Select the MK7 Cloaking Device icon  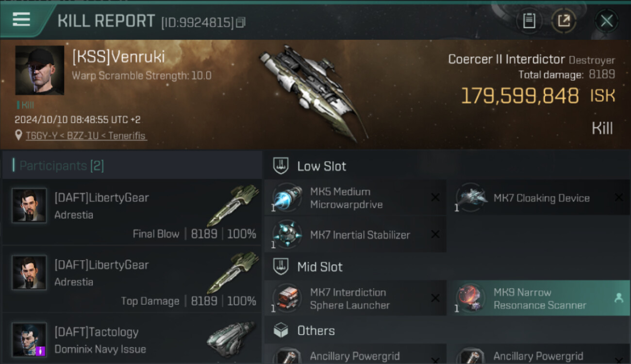point(471,198)
